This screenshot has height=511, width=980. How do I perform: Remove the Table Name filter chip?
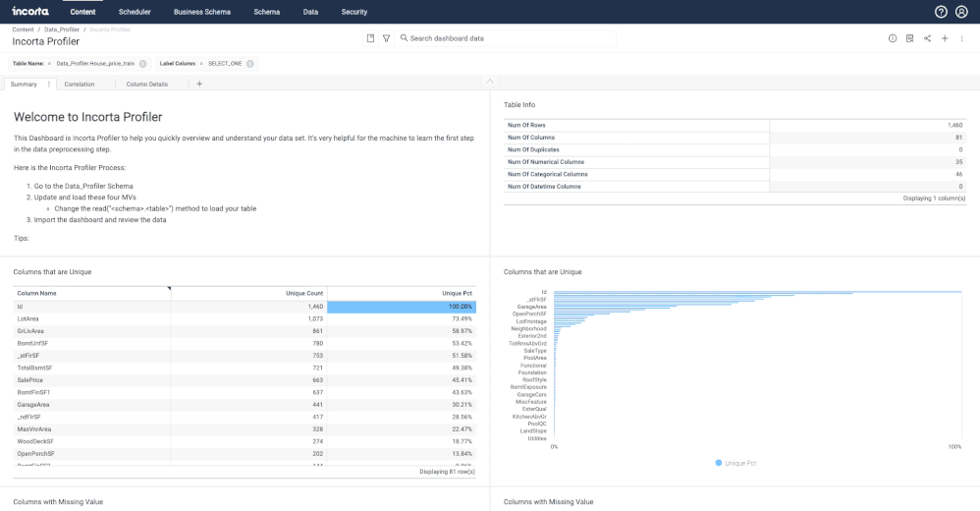tap(143, 63)
